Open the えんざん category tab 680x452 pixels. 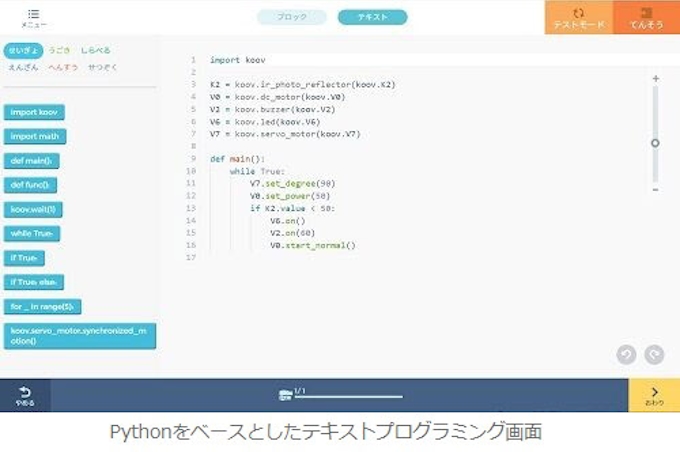[23, 67]
